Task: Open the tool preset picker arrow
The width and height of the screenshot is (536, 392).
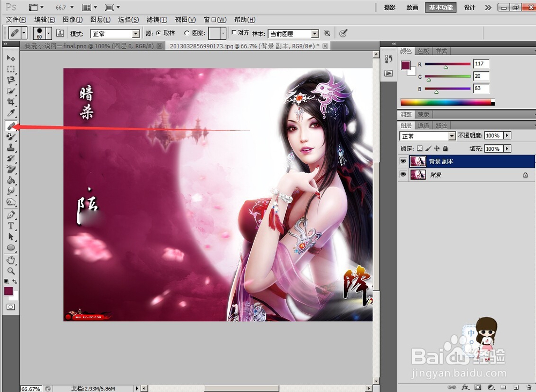Action: (x=24, y=33)
